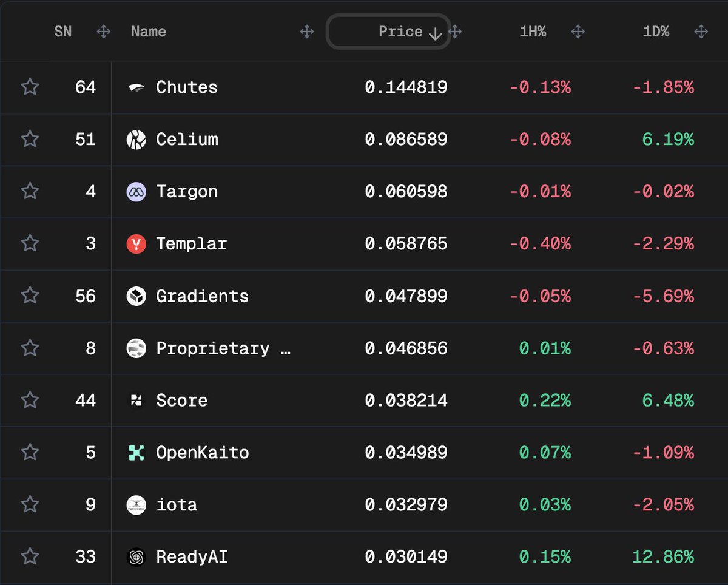The height and width of the screenshot is (585, 728).
Task: Click the red Templar logo icon
Action: point(136,244)
